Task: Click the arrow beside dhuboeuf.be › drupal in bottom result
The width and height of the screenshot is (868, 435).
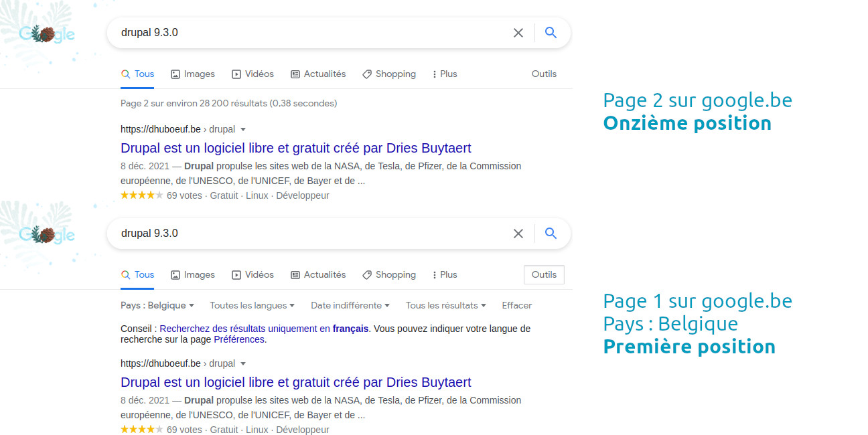Action: point(243,364)
